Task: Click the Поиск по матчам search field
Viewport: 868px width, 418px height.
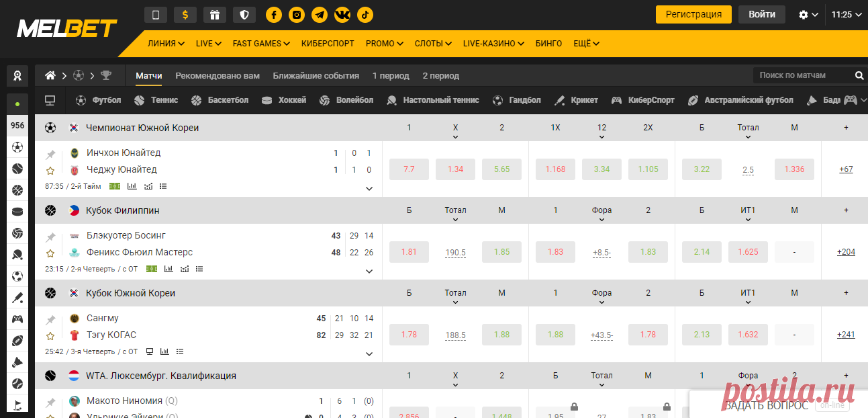Action: coord(802,75)
